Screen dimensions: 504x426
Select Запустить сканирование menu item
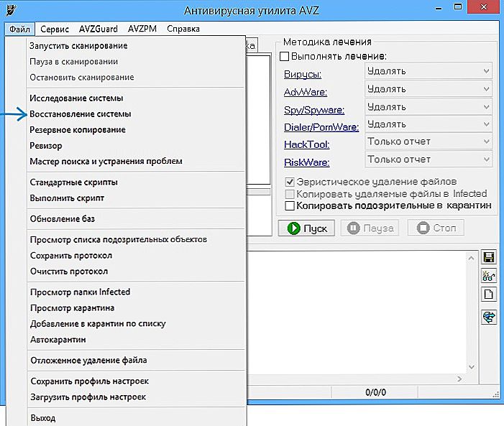point(136,46)
